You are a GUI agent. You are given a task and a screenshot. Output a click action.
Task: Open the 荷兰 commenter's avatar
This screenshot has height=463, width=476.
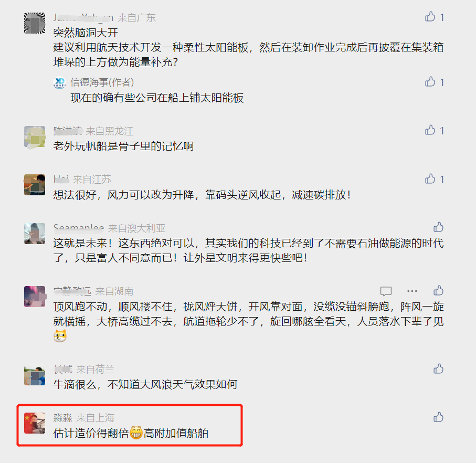(x=35, y=375)
